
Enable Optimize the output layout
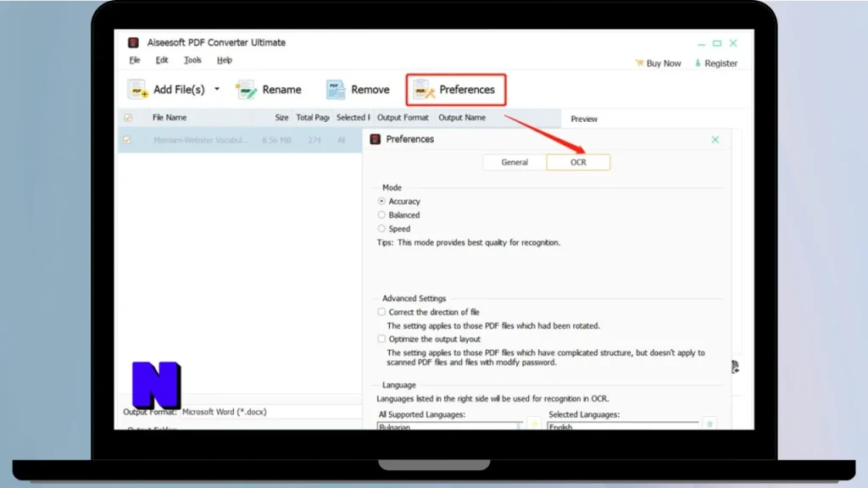click(381, 339)
